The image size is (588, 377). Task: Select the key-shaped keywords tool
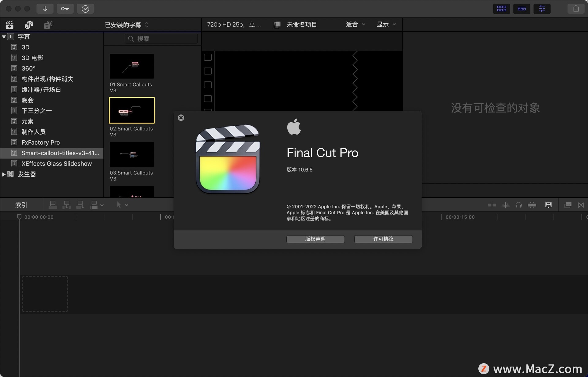pyautogui.click(x=65, y=9)
